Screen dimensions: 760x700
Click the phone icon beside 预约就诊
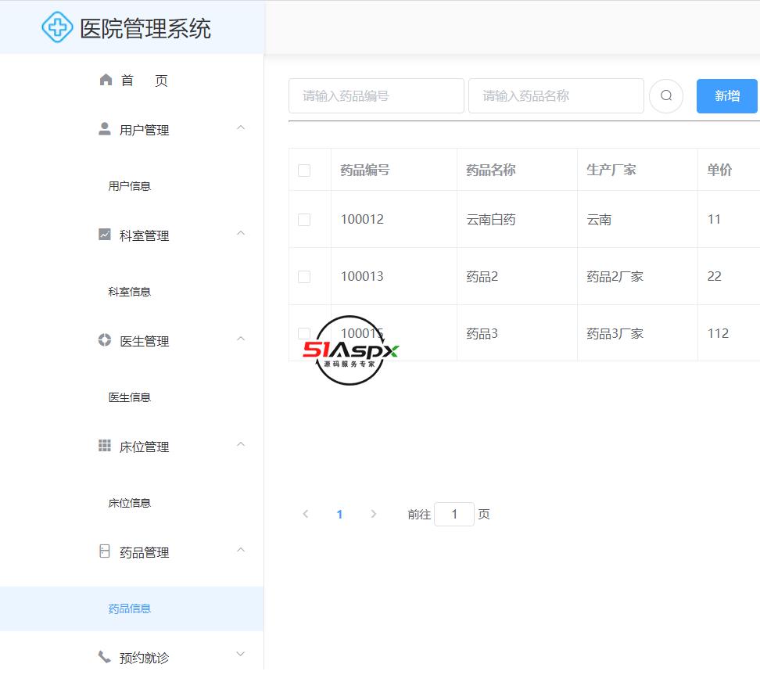coord(105,657)
